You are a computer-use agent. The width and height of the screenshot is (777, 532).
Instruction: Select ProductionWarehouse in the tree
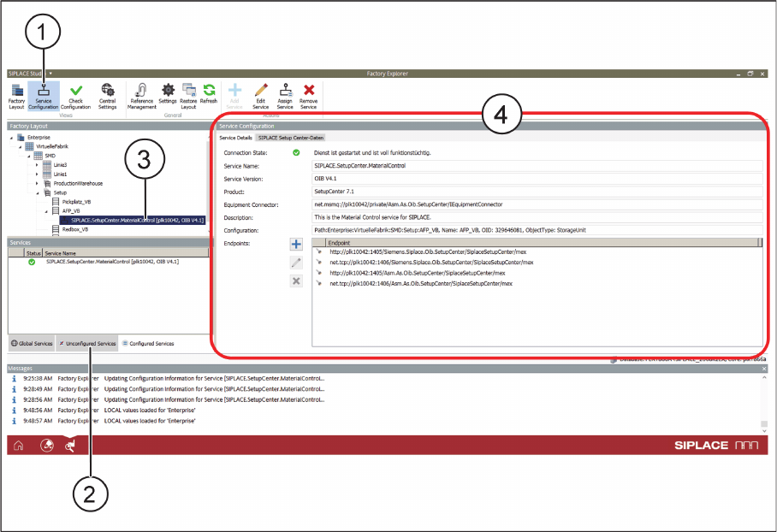(x=78, y=183)
